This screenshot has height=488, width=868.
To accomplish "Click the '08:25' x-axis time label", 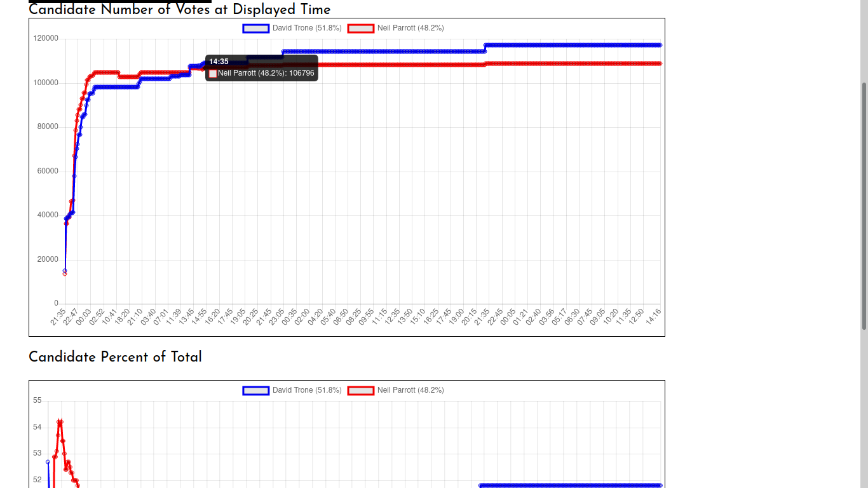I will 355,316.
